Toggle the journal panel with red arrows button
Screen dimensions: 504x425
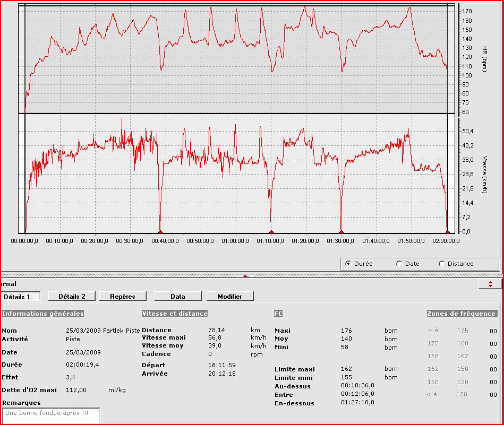(490, 284)
